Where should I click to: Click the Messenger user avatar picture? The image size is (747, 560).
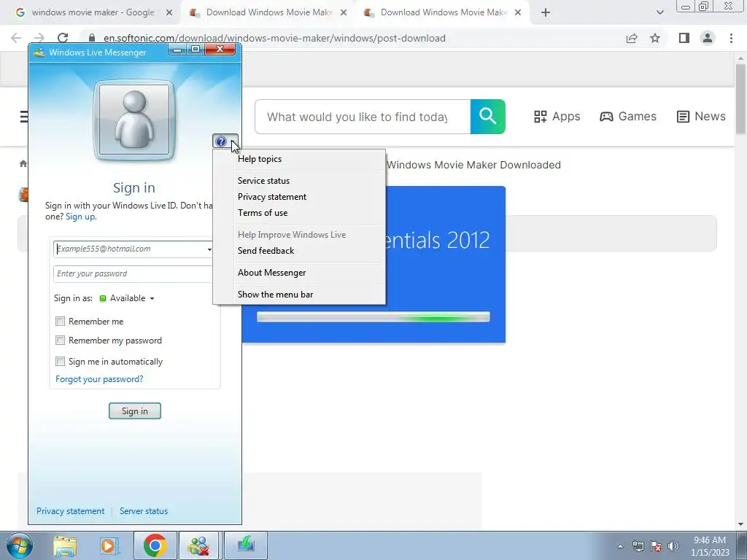coord(134,120)
